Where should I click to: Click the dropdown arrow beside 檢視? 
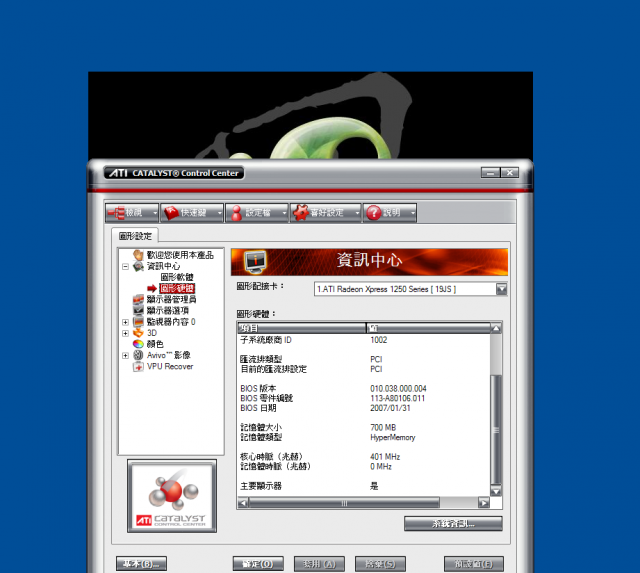pyautogui.click(x=155, y=213)
